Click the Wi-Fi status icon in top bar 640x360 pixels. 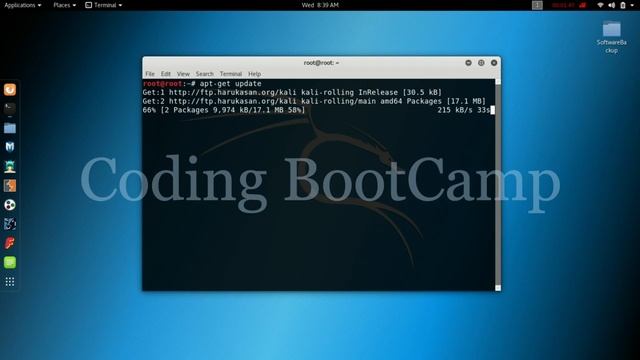pyautogui.click(x=600, y=5)
